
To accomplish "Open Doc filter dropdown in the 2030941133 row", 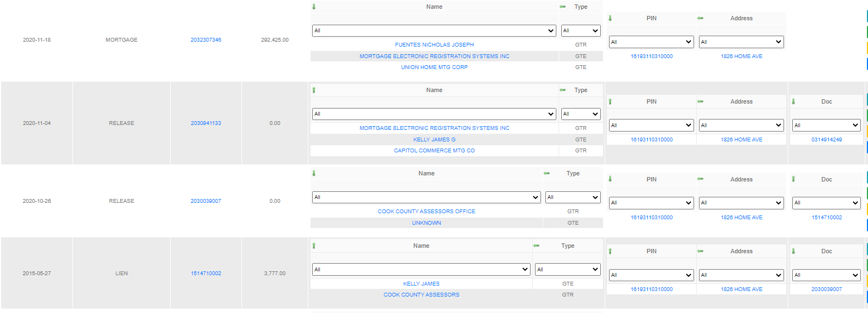I will [826, 126].
